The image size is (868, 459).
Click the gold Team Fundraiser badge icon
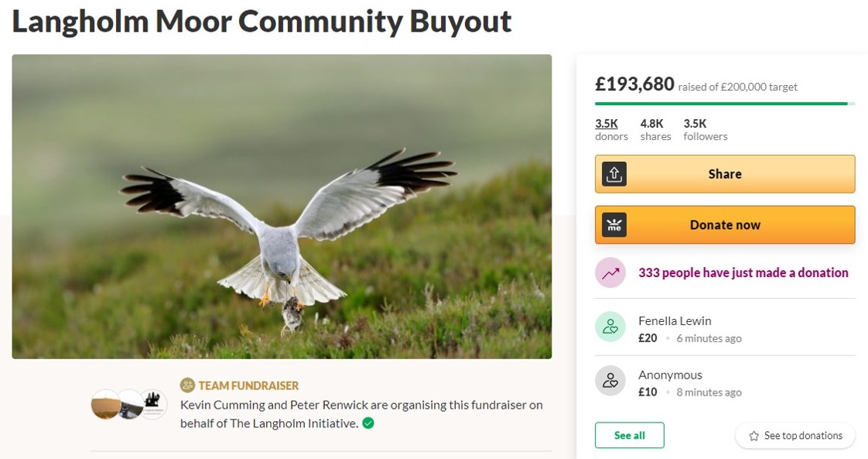(x=187, y=385)
